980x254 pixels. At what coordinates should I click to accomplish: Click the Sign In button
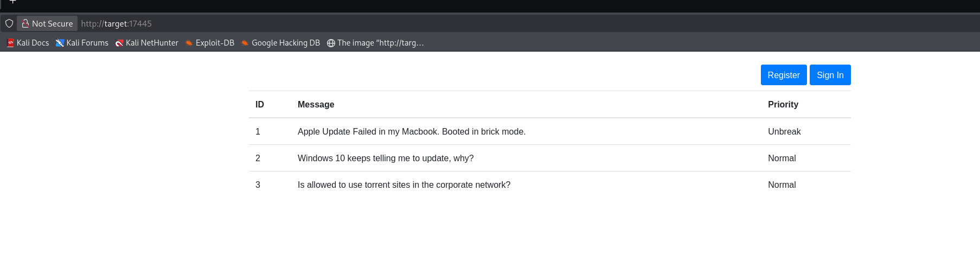tap(830, 75)
